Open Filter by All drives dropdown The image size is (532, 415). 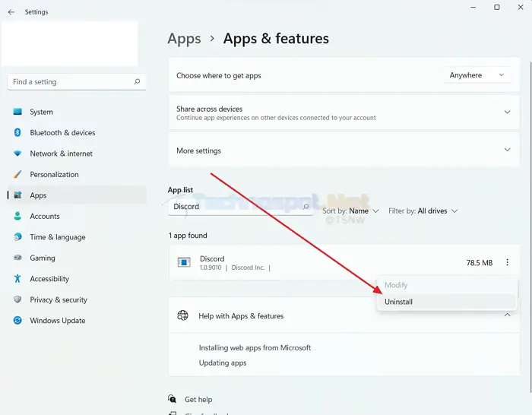point(423,211)
